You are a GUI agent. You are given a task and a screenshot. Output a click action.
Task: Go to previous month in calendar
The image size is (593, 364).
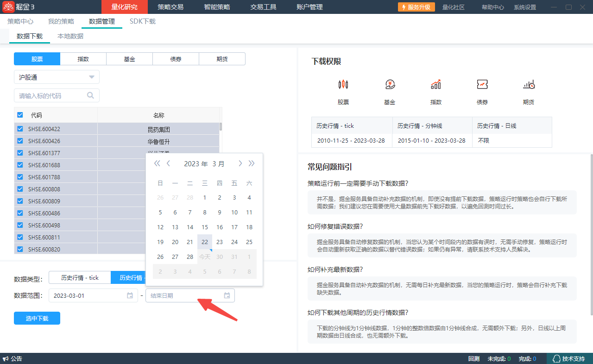(x=168, y=163)
